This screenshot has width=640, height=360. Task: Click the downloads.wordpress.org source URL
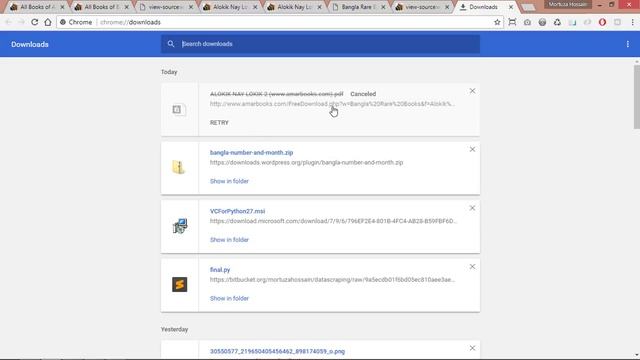pos(306,162)
